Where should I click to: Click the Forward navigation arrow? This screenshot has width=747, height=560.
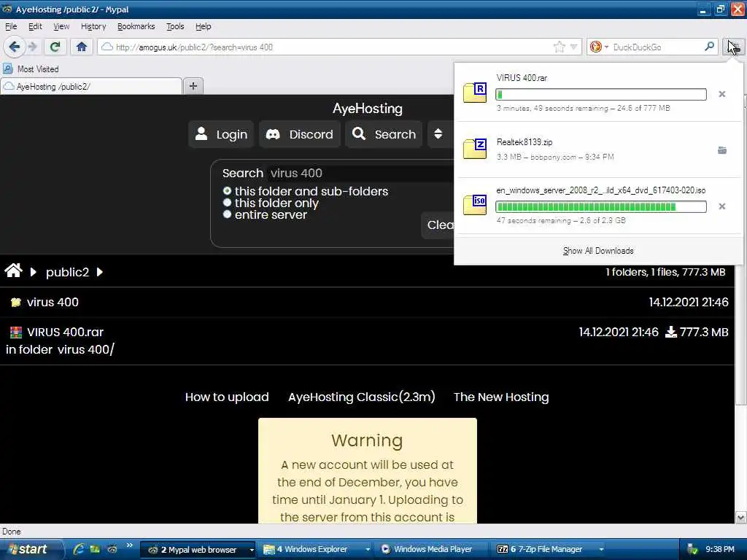click(x=32, y=47)
